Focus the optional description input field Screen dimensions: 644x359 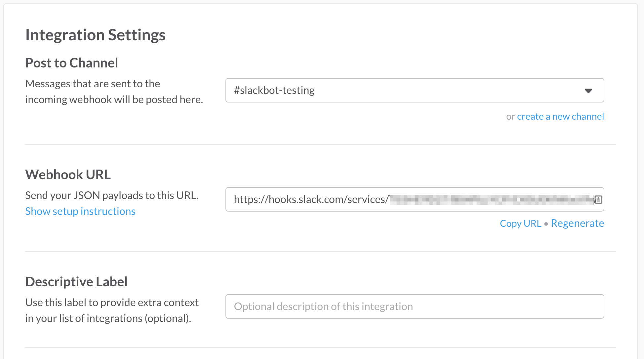tap(415, 306)
